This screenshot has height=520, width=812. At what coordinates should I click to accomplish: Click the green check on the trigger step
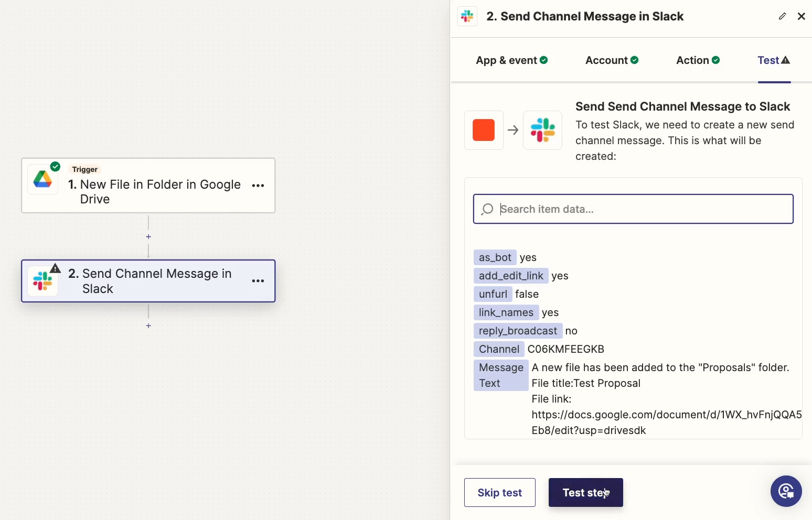[55, 167]
